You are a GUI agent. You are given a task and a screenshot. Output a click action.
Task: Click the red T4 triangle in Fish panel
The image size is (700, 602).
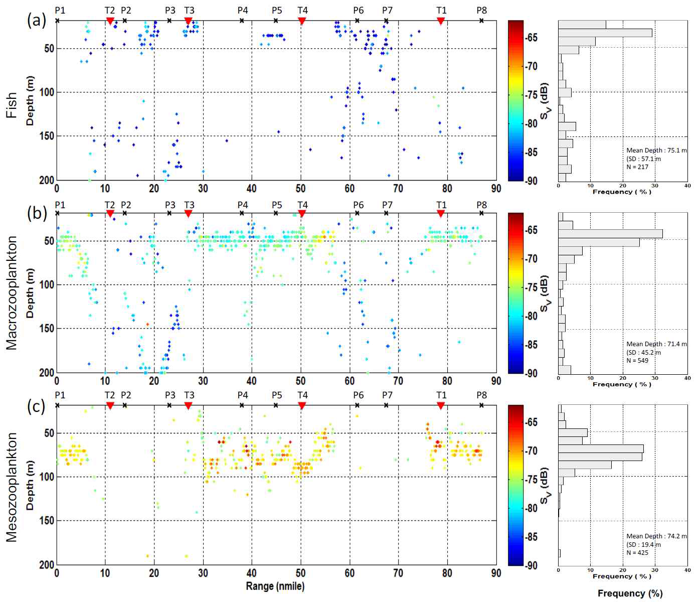click(x=302, y=21)
